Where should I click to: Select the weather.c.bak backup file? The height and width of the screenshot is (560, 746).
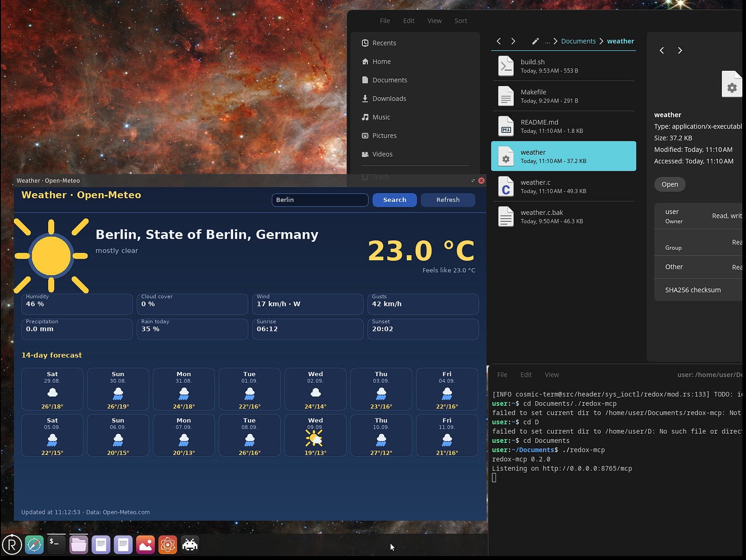564,217
